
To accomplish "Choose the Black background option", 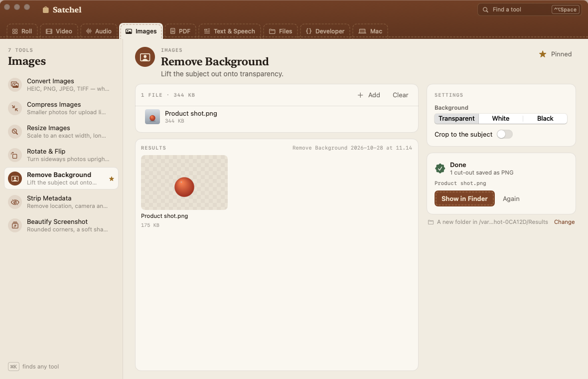I will pyautogui.click(x=545, y=119).
